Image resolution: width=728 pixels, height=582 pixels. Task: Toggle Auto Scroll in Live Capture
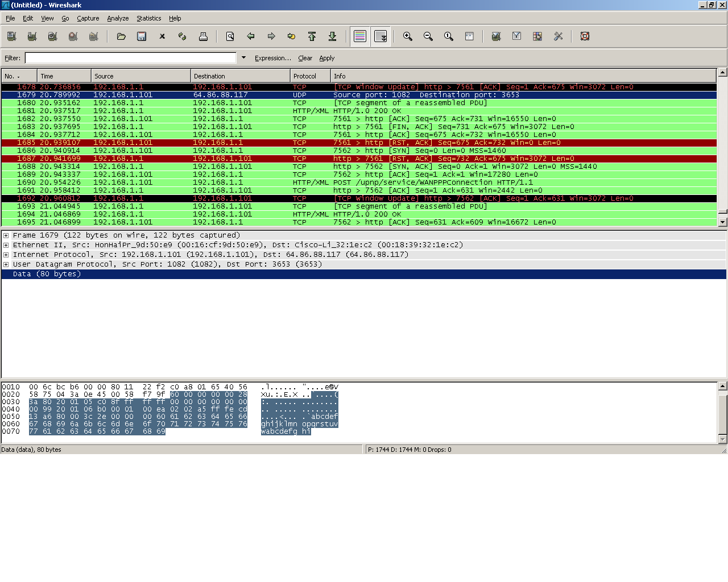pos(380,36)
